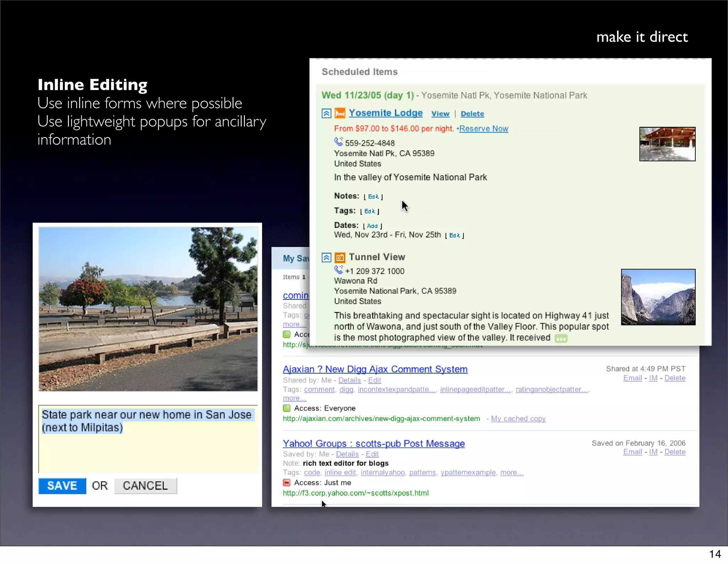Open the Yosemite Lodge title link
Screen dimensions: 728x564
tap(385, 113)
